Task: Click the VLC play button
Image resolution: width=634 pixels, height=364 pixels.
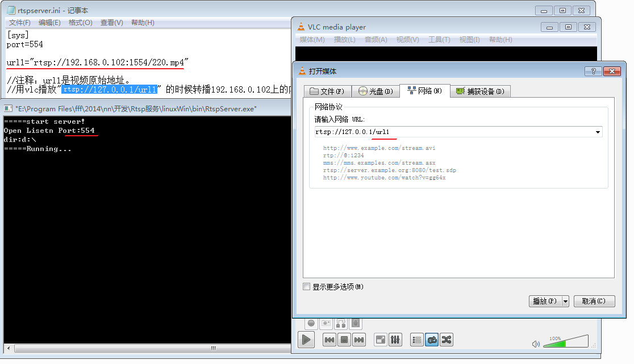Action: coord(306,340)
